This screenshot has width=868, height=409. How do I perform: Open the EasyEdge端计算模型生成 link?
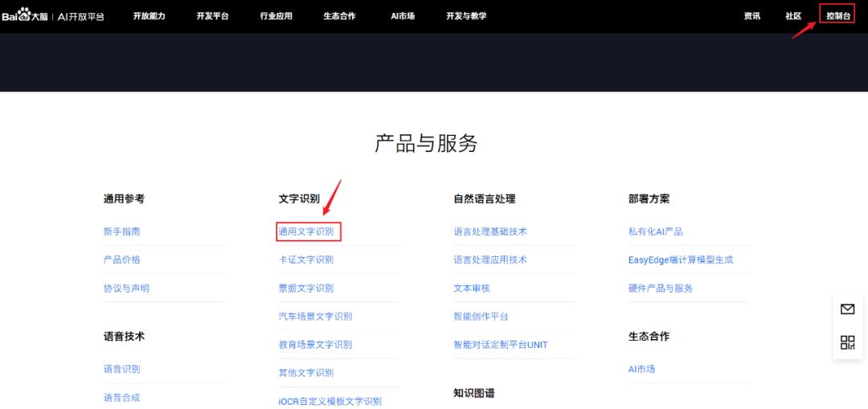click(x=681, y=260)
